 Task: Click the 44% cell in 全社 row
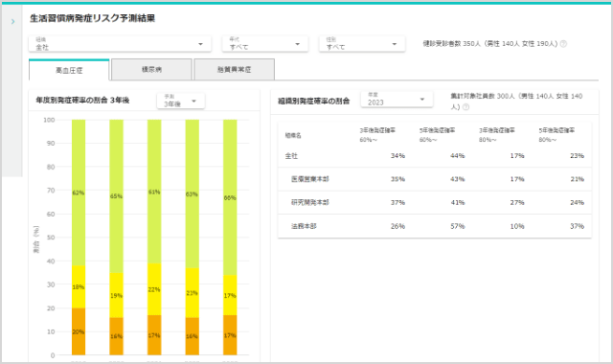[458, 155]
